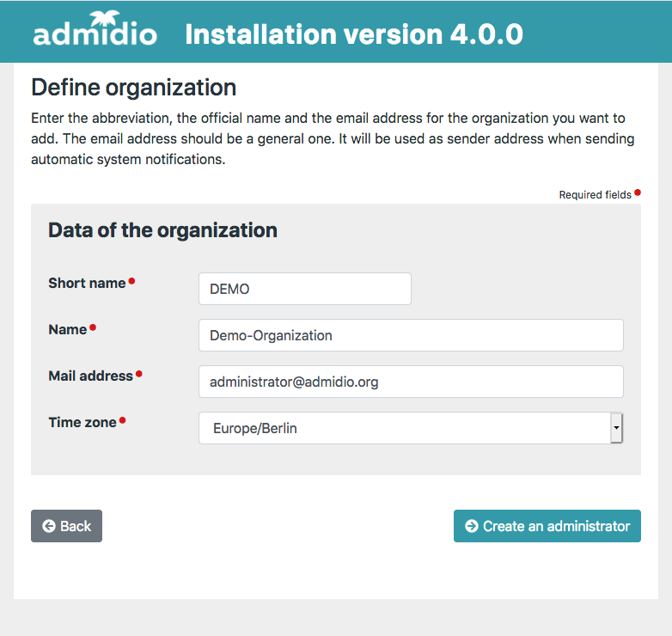672x636 pixels.
Task: Click the Name field with Demo-Organization
Action: coord(411,335)
